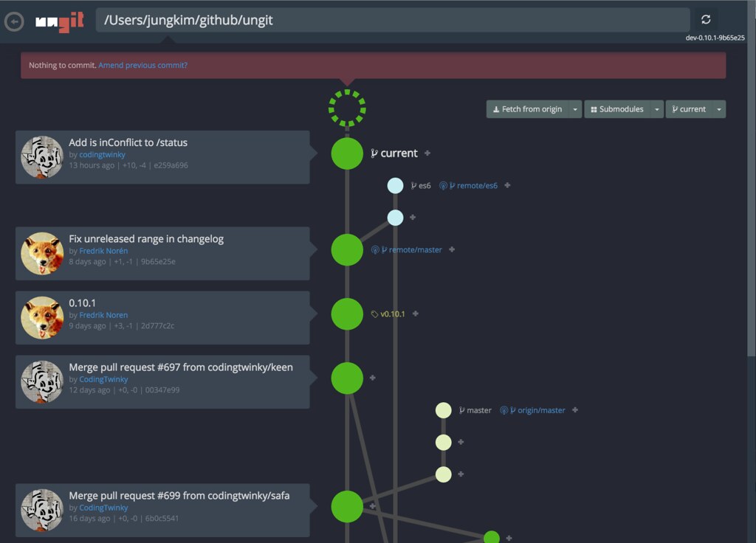Click the Fetch from origin button
Screen dimensions: 756x543
pyautogui.click(x=527, y=109)
